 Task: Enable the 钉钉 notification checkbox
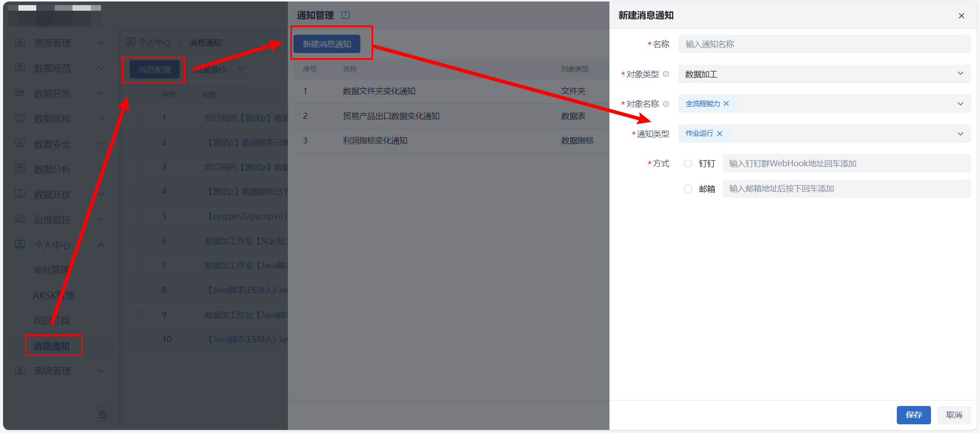pyautogui.click(x=688, y=164)
